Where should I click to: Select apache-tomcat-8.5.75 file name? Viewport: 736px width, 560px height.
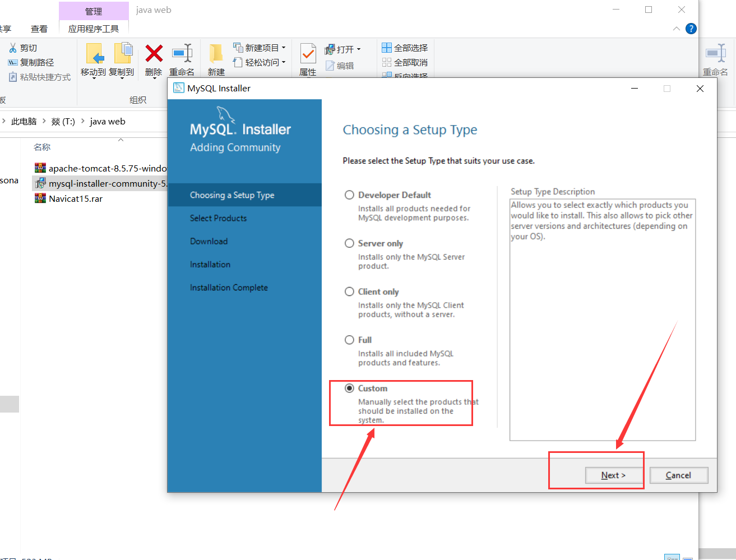point(108,168)
